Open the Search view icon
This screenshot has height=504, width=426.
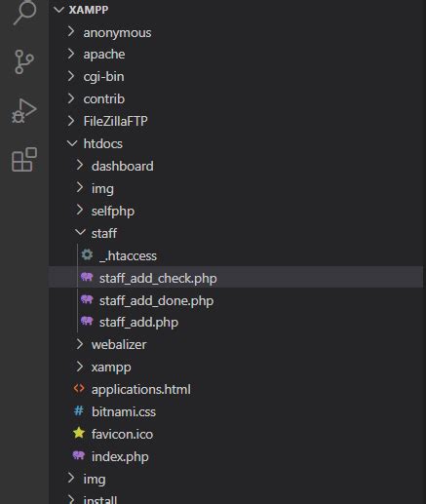tap(24, 12)
